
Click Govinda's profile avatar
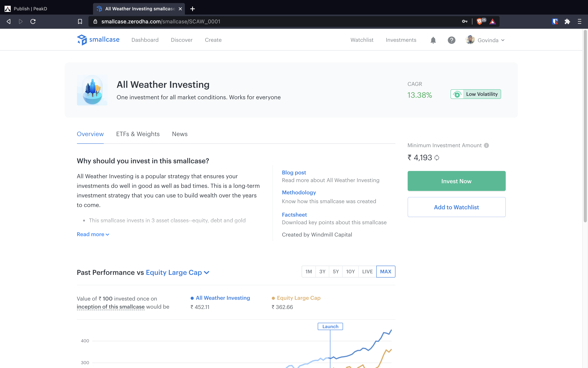tap(470, 40)
